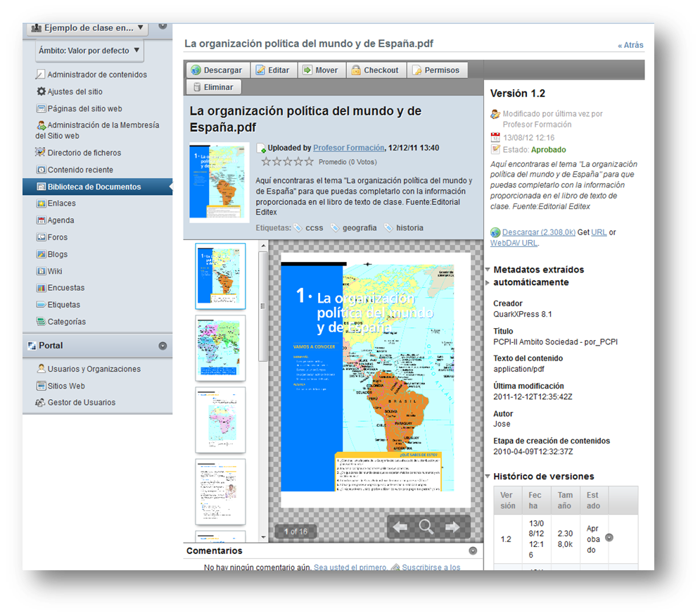Click the magnifier zoom icon in viewer
This screenshot has width=700, height=616.
(x=426, y=527)
